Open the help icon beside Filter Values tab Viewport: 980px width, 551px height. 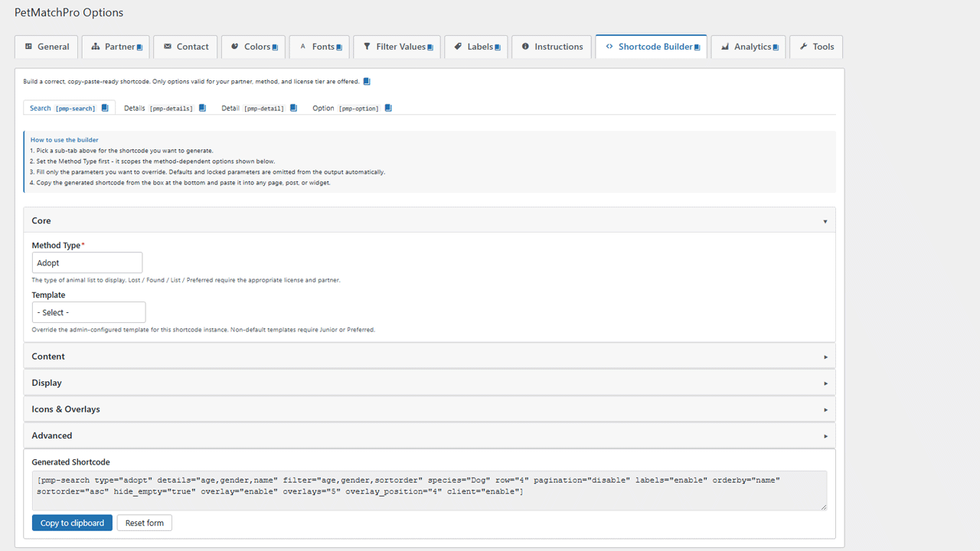click(430, 47)
